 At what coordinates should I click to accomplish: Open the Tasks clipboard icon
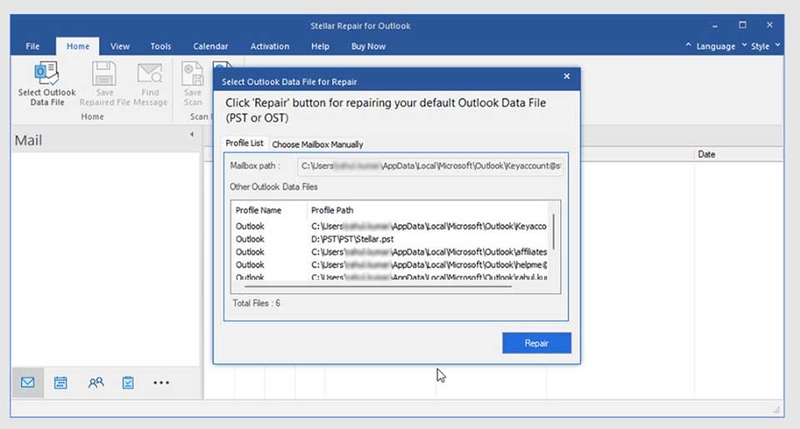(128, 383)
